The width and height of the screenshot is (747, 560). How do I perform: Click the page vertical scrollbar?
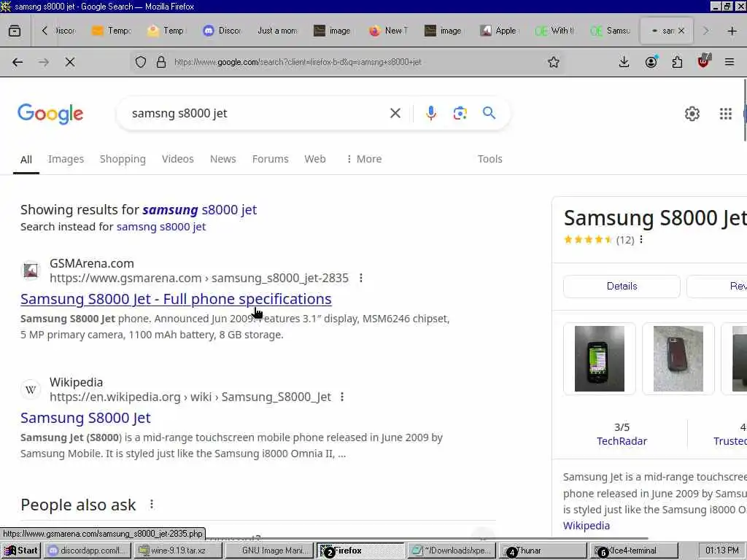(x=745, y=111)
